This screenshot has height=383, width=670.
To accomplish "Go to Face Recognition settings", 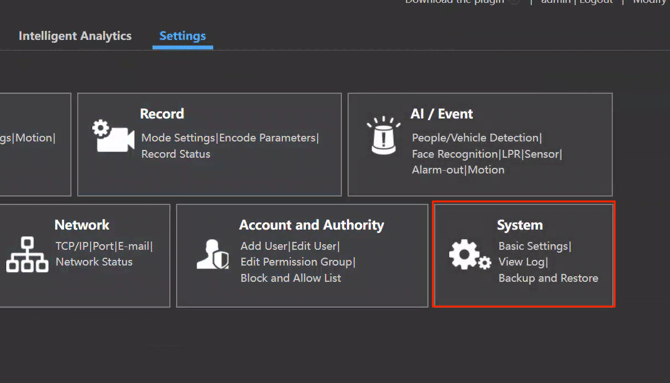I will (455, 154).
